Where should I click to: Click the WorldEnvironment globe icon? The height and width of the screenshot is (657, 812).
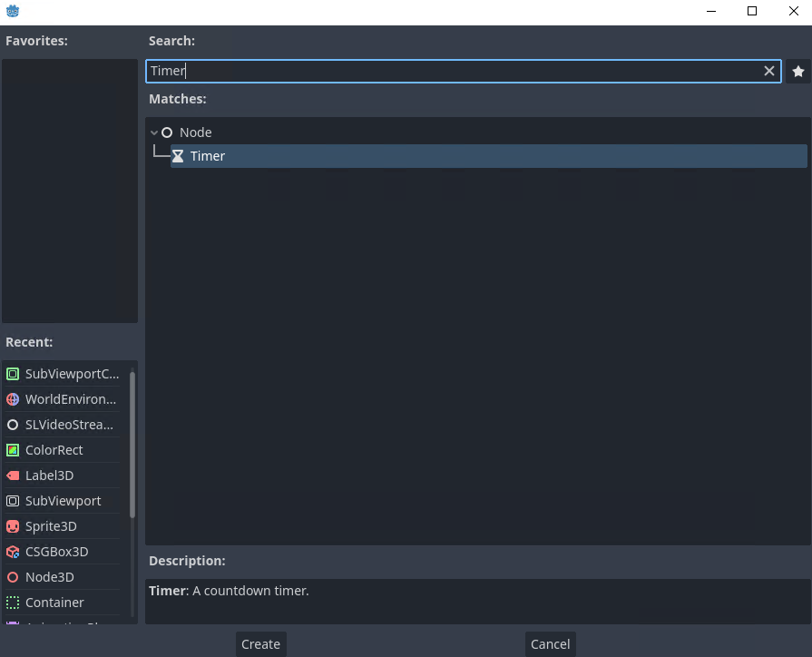[x=13, y=399]
